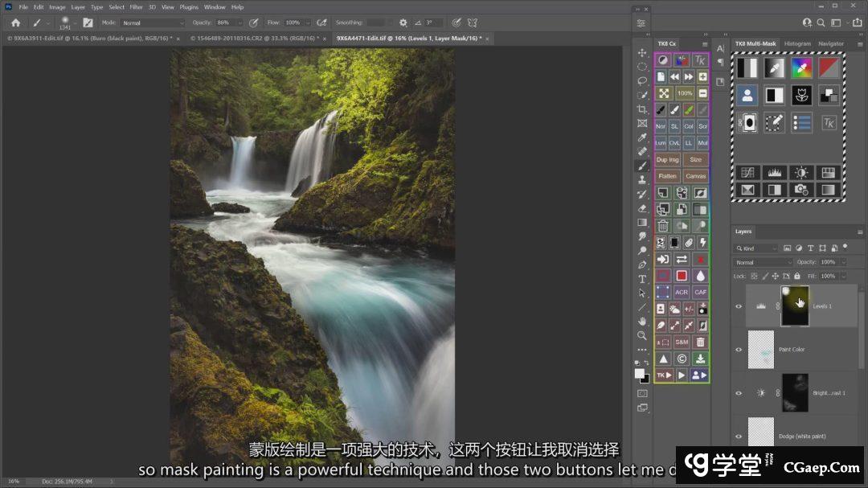The height and width of the screenshot is (488, 868).
Task: Click the foreground color swatch
Action: point(640,374)
